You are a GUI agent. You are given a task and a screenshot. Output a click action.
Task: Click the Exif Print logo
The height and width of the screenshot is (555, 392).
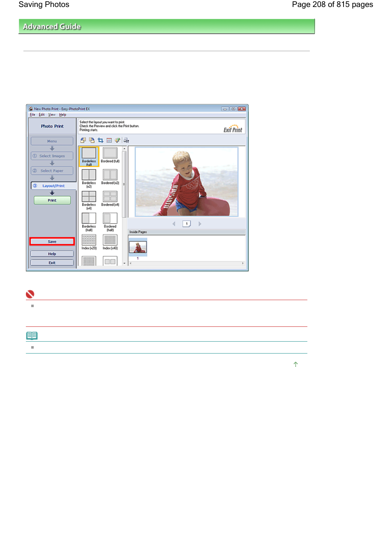click(x=233, y=129)
